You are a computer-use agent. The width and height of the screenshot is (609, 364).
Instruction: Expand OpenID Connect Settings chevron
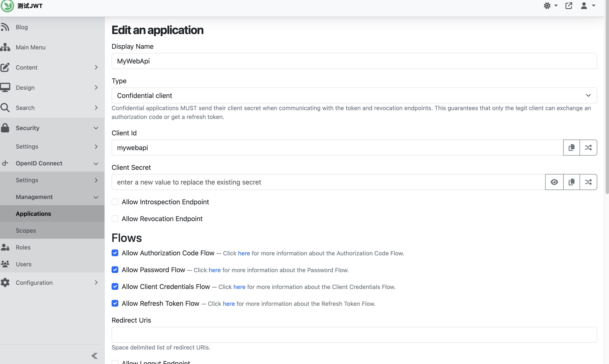click(96, 180)
